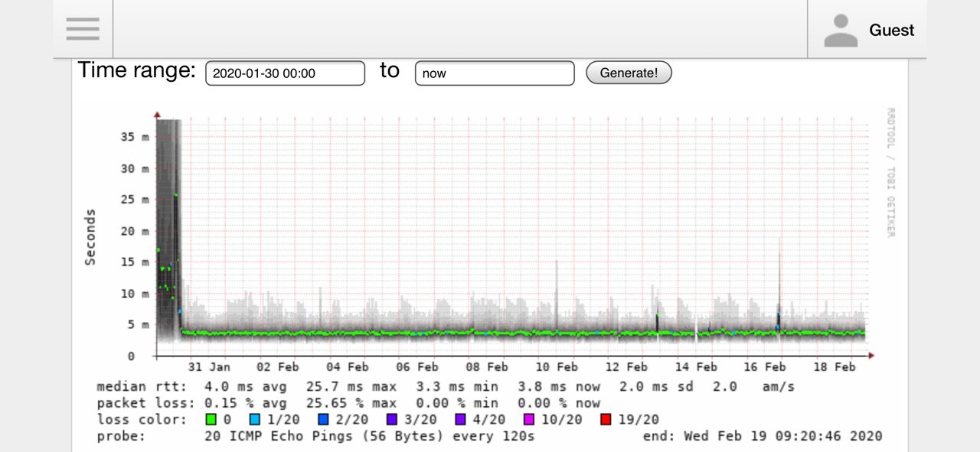Click the probe: label
The image size is (980, 452).
(x=120, y=436)
